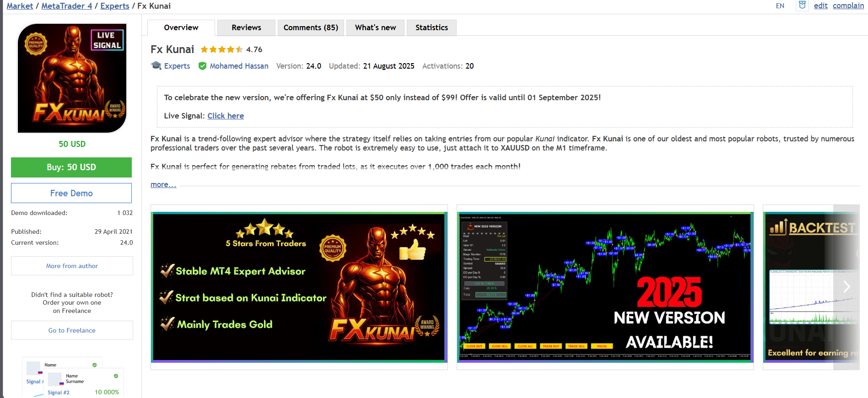Click the green verified shield icon
Image resolution: width=868 pixels, height=398 pixels.
[x=202, y=66]
